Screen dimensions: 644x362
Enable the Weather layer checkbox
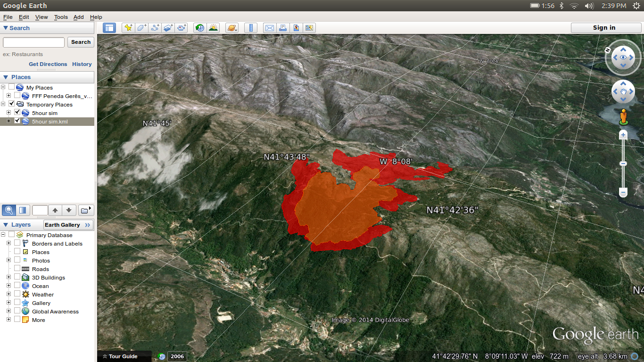pos(17,294)
